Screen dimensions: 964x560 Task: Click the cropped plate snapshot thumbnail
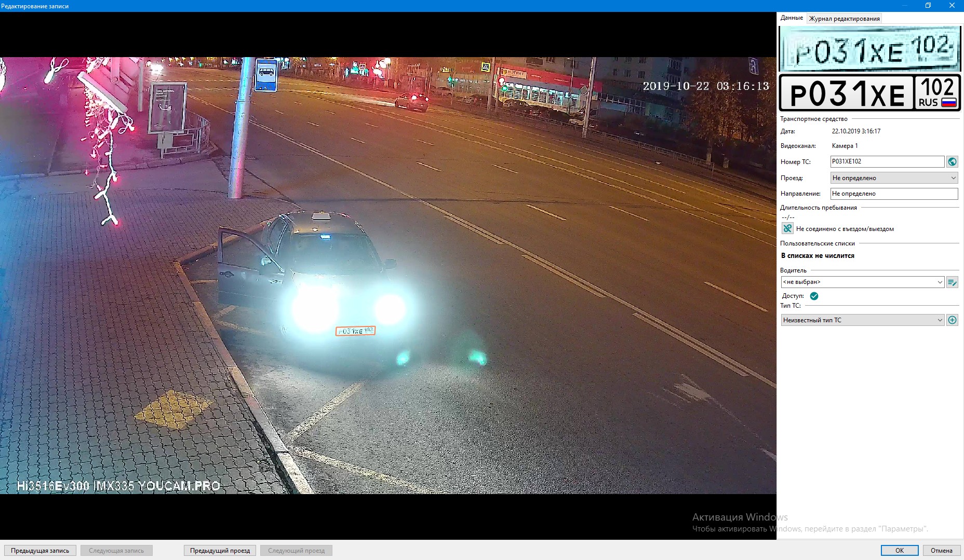[869, 49]
